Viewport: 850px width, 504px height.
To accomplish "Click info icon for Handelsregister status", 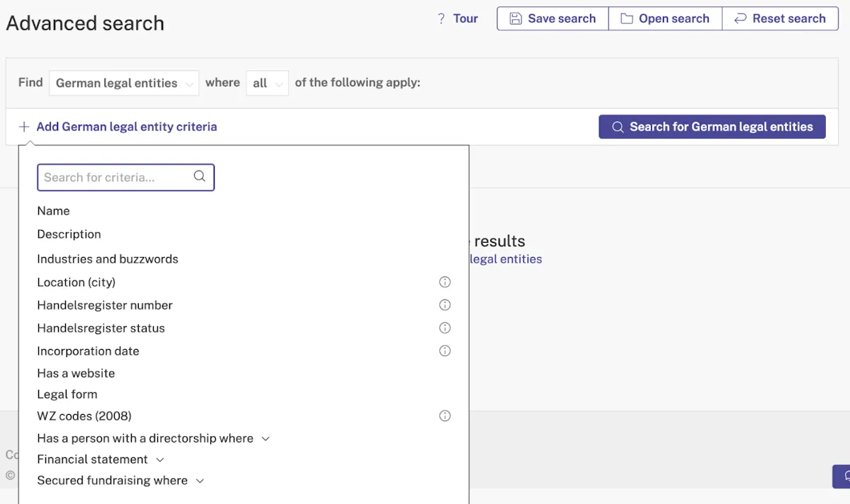I will [x=445, y=328].
